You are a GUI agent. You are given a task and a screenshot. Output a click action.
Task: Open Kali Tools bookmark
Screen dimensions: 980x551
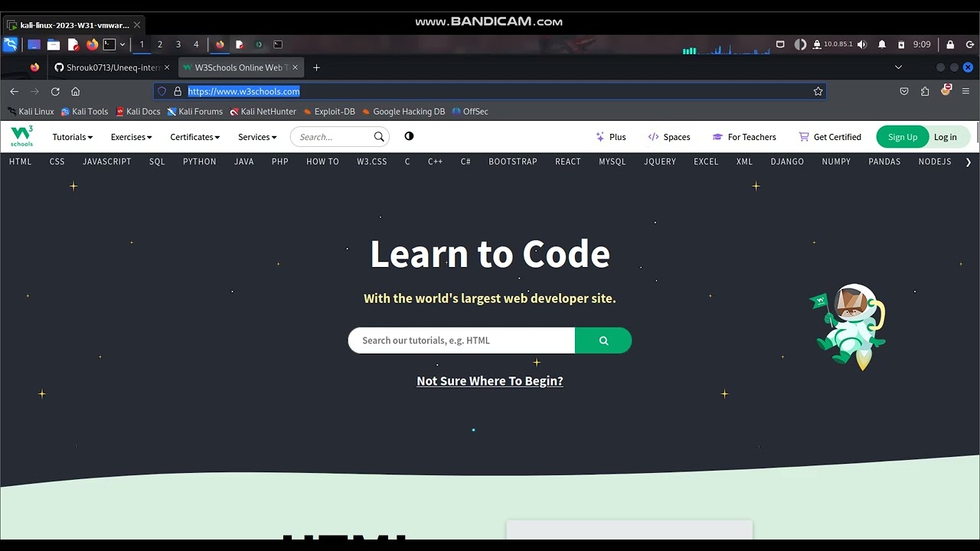[x=84, y=111]
